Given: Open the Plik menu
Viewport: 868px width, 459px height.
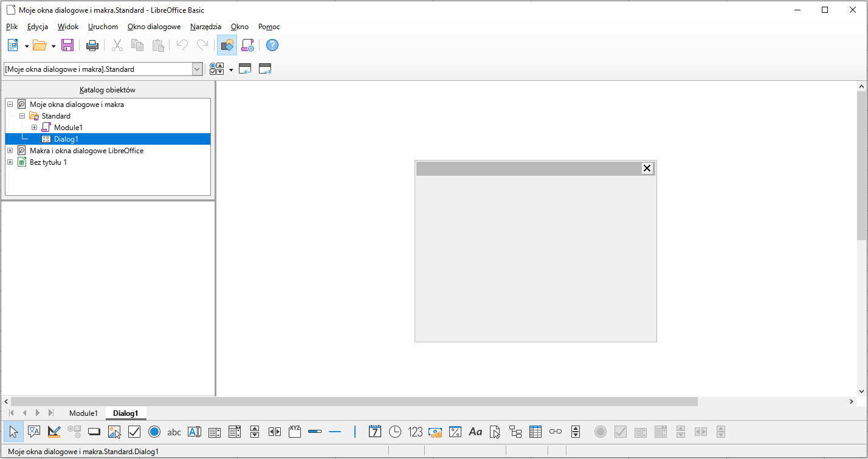Looking at the screenshot, I should pyautogui.click(x=12, y=27).
